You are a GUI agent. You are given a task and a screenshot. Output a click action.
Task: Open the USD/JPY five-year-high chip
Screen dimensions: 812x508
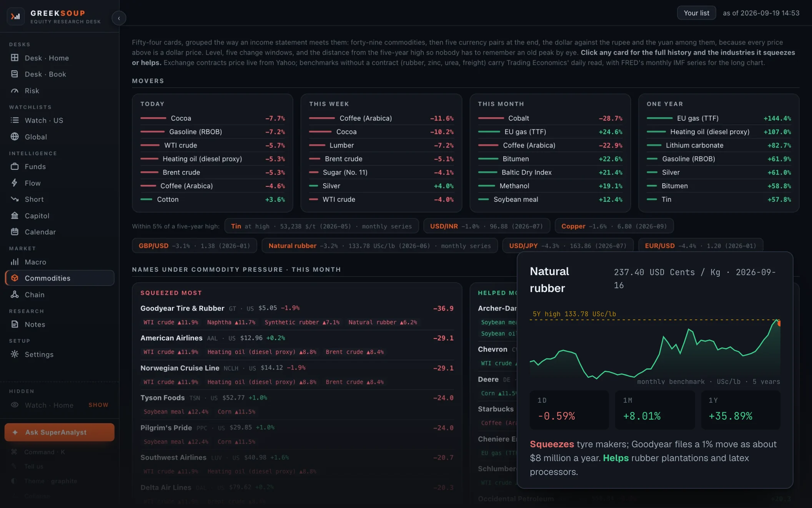coord(568,246)
